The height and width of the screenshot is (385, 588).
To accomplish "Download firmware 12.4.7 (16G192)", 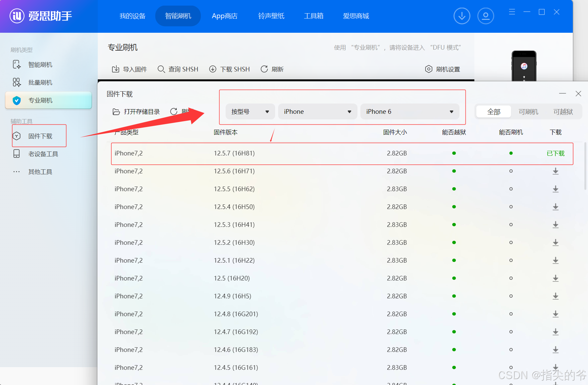I will click(556, 332).
